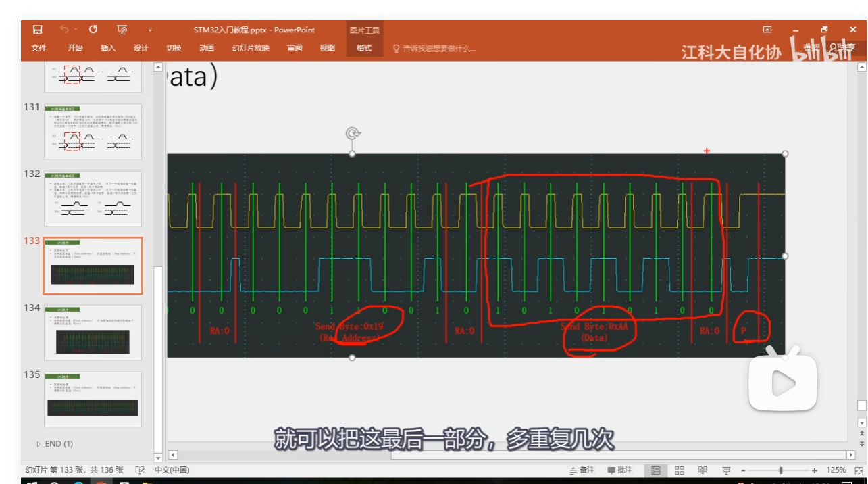Screen dimensions: 868x484
Task: Click the horizontal scrollbar left arrow
Action: (x=173, y=455)
